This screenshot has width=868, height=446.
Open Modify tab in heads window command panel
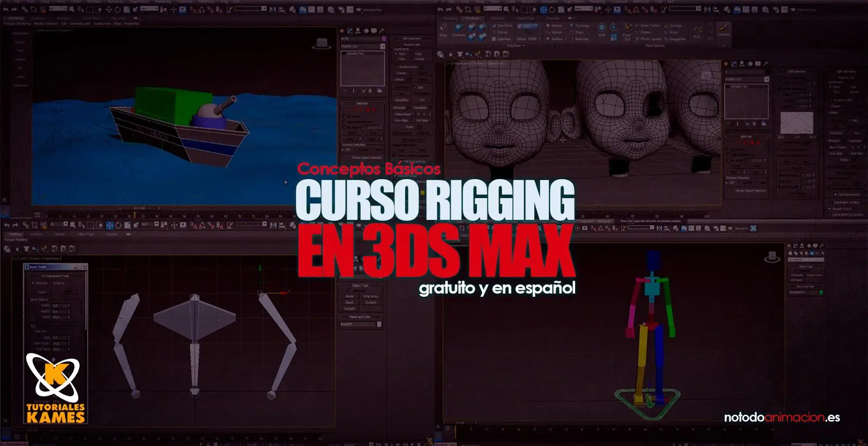(x=733, y=63)
